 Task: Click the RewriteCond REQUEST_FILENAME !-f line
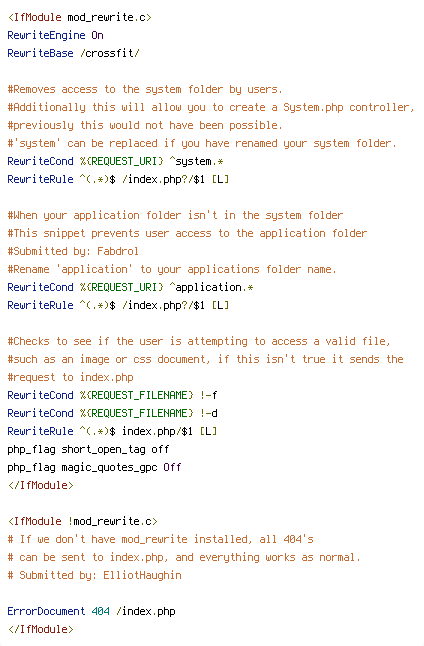click(112, 396)
